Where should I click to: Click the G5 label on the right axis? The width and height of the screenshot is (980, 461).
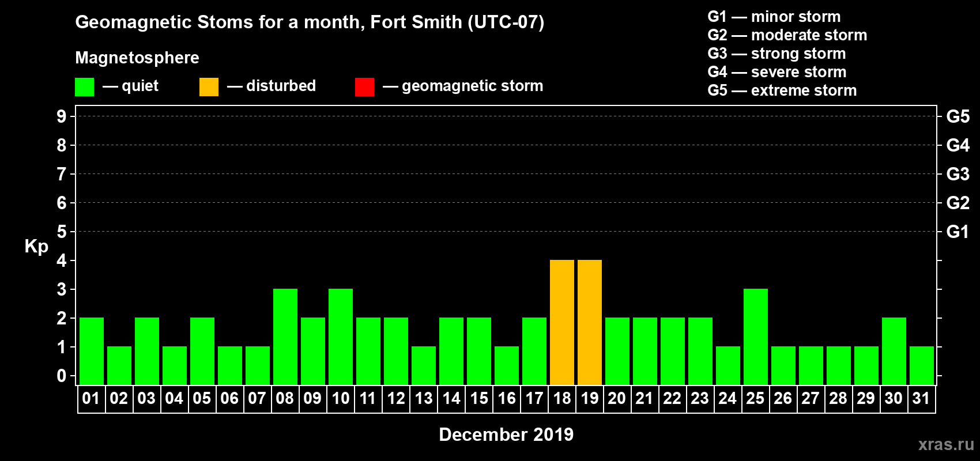(x=958, y=116)
